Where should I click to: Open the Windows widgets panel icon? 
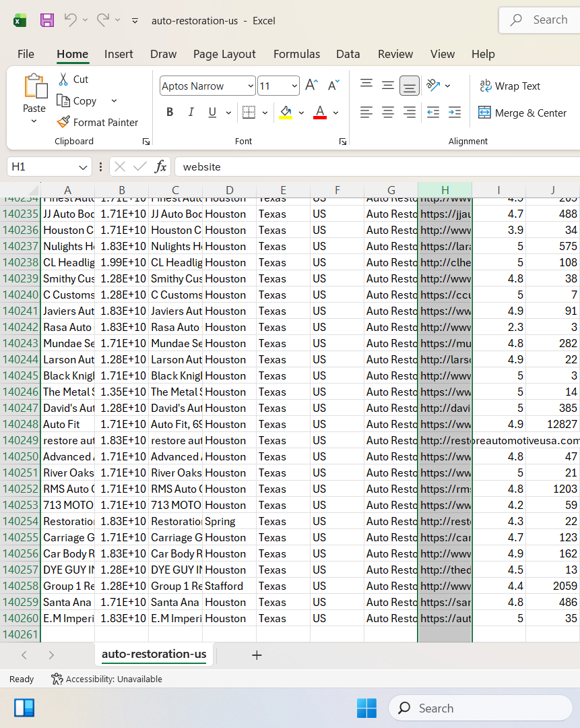click(24, 708)
